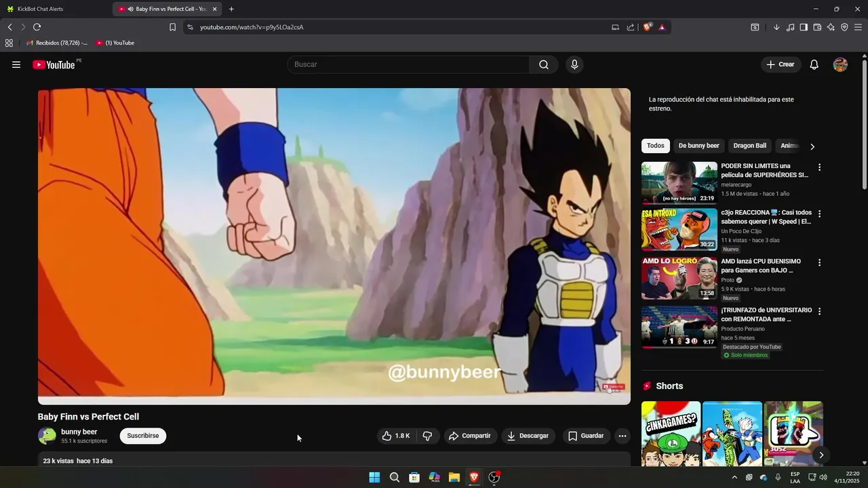Open options for TRIUNFAZO de UNIVERSITARIO video

(819, 311)
